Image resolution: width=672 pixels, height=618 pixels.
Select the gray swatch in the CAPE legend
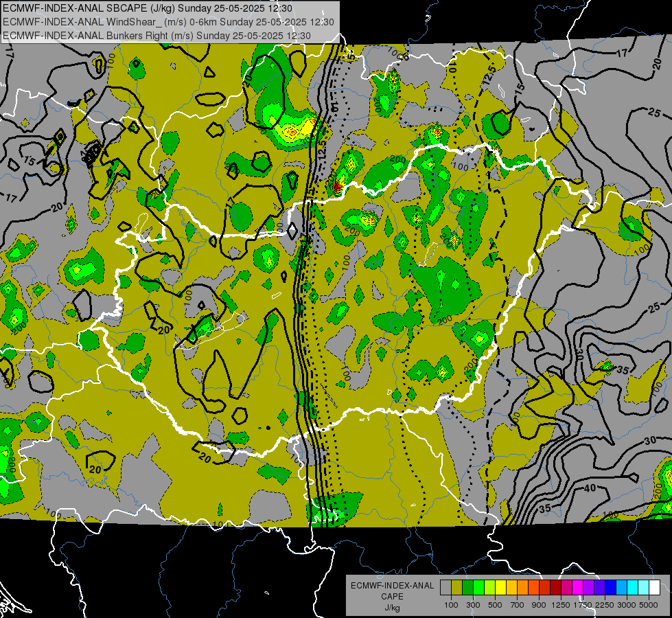point(445,587)
